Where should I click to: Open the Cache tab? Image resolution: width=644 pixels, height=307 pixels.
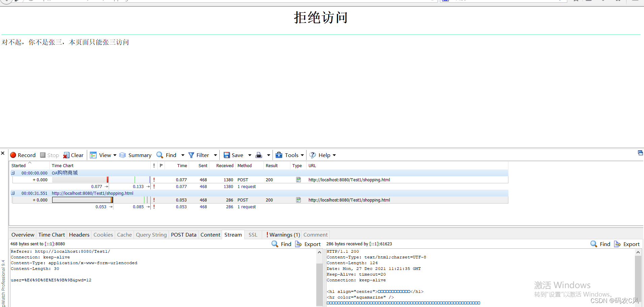click(124, 235)
